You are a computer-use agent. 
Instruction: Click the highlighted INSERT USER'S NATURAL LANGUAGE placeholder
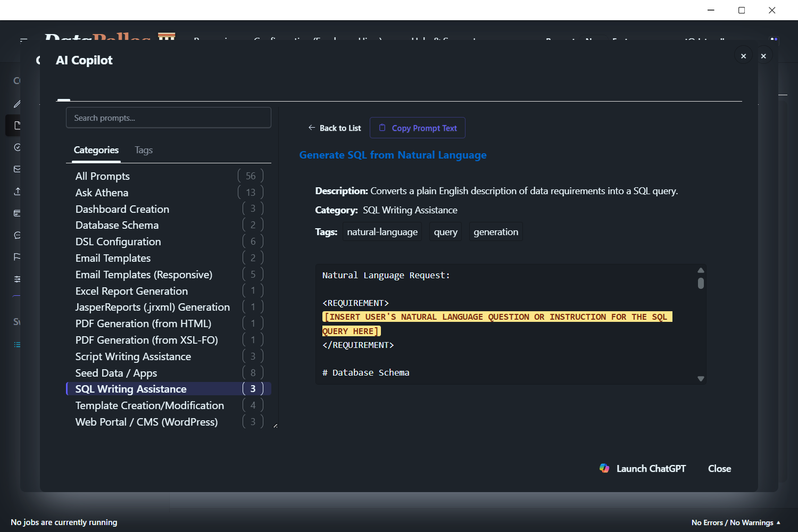point(497,324)
